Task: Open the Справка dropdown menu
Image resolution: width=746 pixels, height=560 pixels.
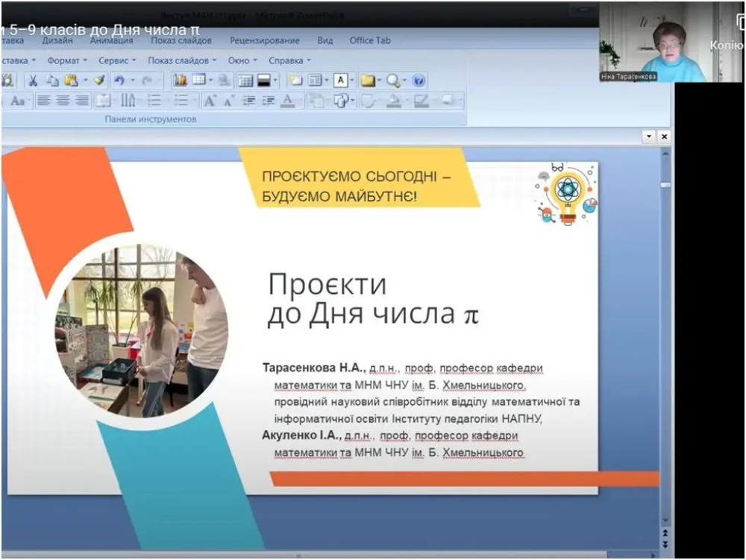Action: tap(289, 60)
